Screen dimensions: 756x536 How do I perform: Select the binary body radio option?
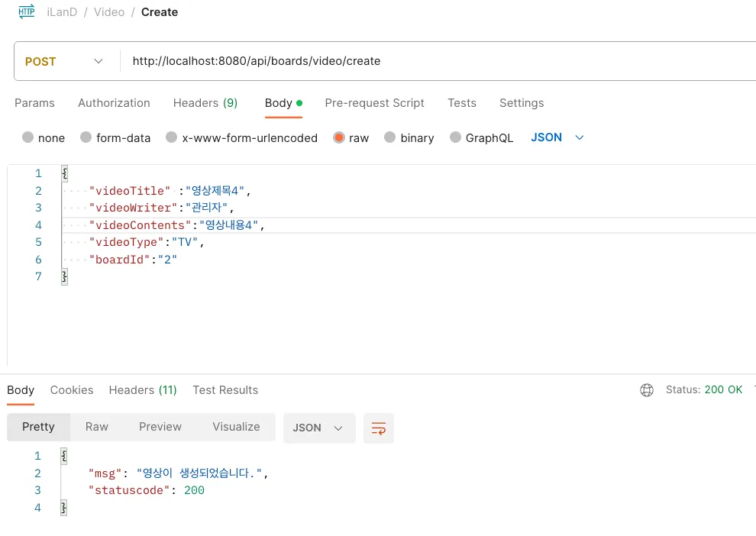pyautogui.click(x=390, y=137)
